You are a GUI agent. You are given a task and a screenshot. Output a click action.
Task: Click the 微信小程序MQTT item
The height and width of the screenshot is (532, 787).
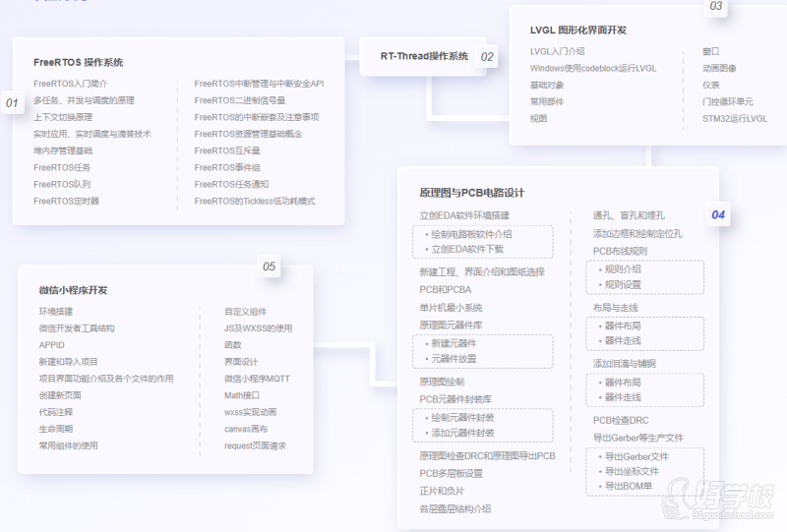257,379
